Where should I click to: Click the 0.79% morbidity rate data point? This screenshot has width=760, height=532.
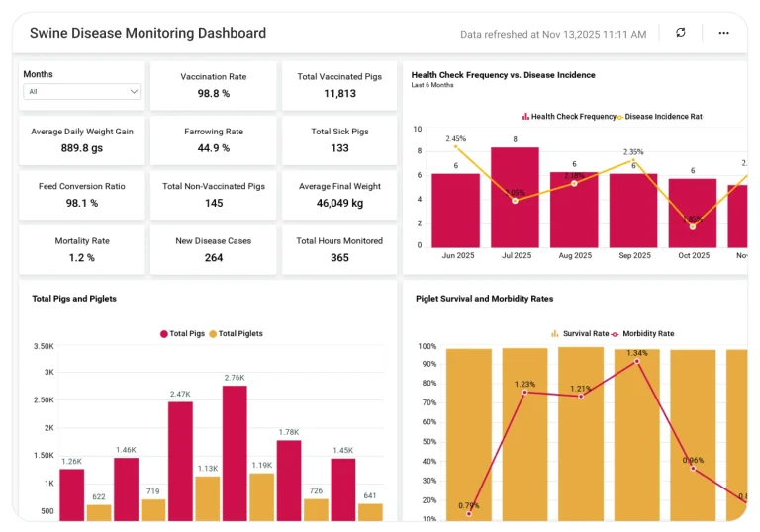click(x=469, y=514)
